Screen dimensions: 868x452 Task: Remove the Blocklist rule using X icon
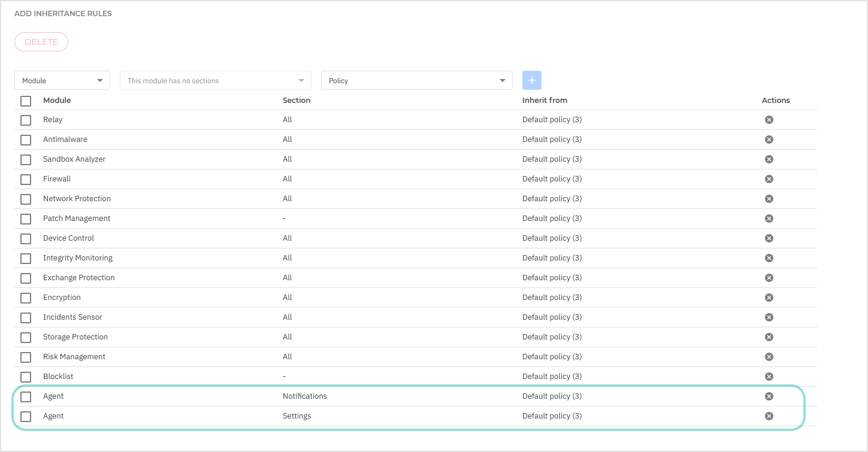pos(769,377)
